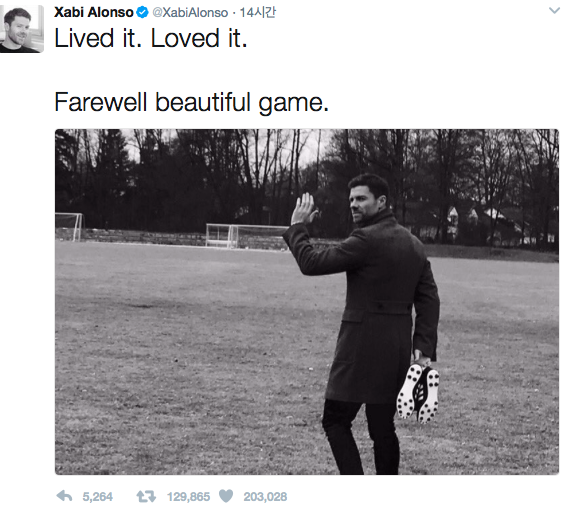Open the Xabi Alonso display name
The height and width of the screenshot is (512, 566).
[94, 12]
